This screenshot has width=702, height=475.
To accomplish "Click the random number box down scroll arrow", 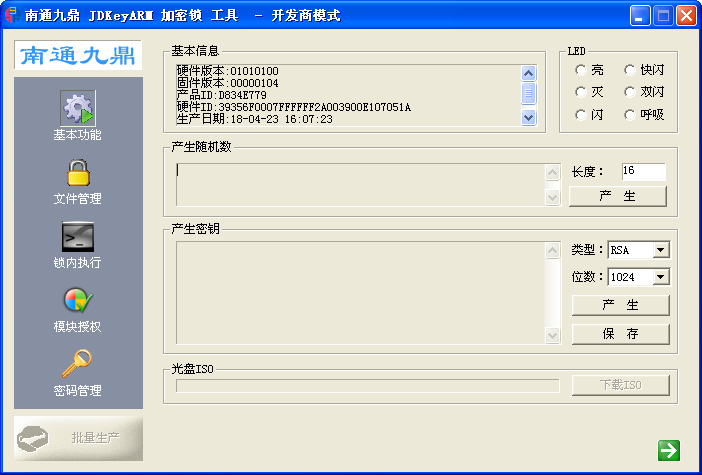I will point(553,197).
